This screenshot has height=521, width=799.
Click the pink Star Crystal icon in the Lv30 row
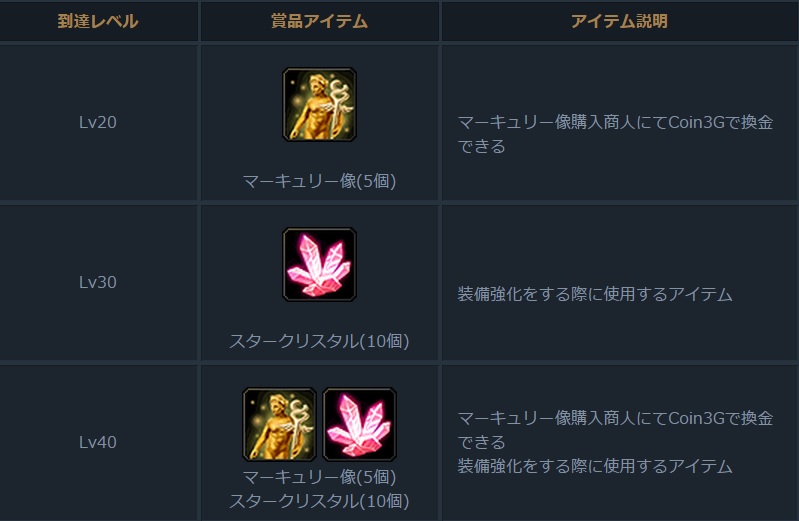(x=319, y=265)
